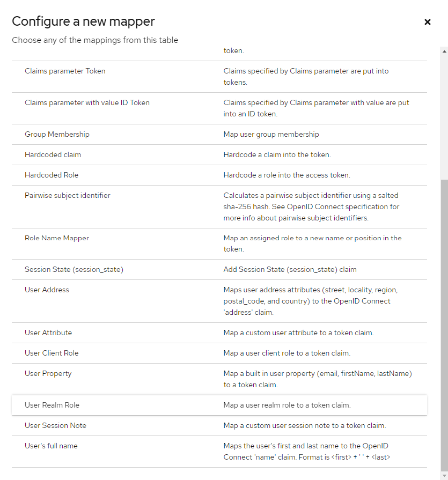Screen dimensions: 448x480
Task: Click the scrollbar up arrow
Action: click(x=444, y=51)
